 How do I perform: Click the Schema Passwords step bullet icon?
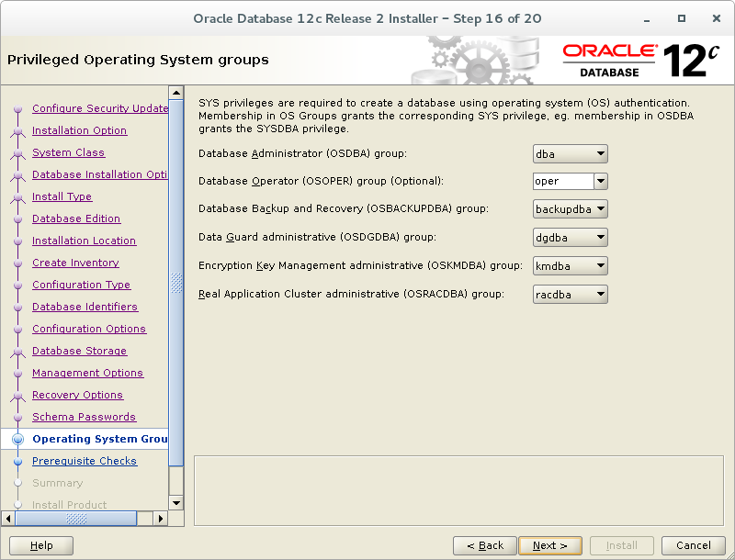coord(17,417)
